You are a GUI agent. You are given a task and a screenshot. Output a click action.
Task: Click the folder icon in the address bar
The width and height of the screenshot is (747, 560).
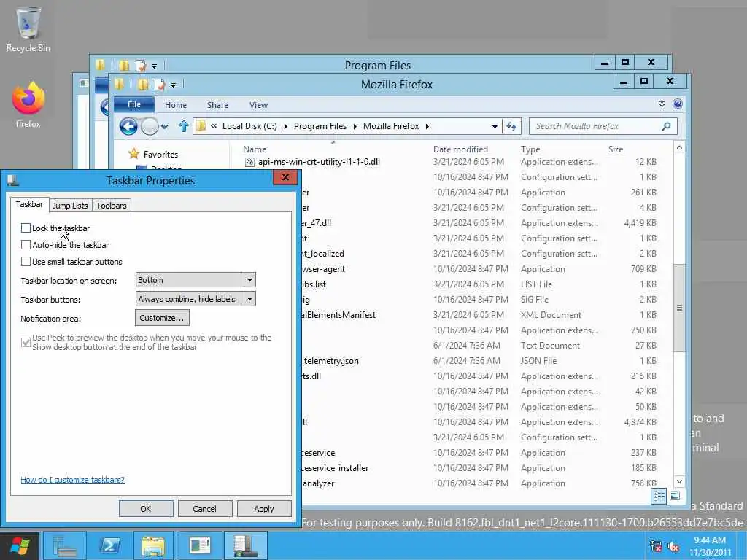[x=201, y=126]
